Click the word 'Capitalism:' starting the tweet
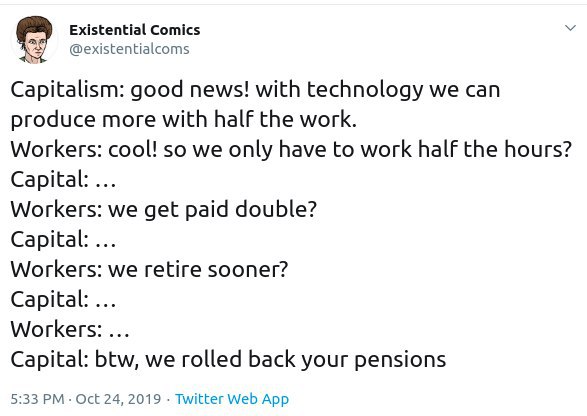 pyautogui.click(x=67, y=90)
